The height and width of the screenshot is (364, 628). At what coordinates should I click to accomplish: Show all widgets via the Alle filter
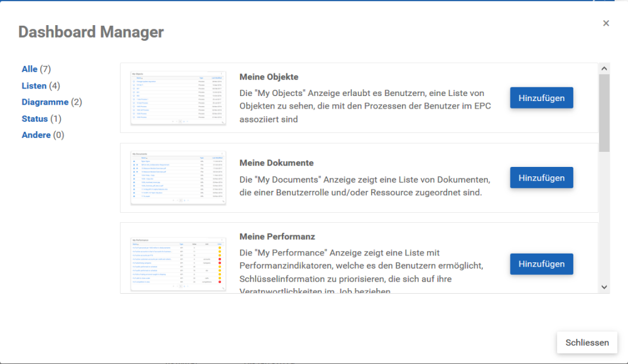click(x=30, y=69)
